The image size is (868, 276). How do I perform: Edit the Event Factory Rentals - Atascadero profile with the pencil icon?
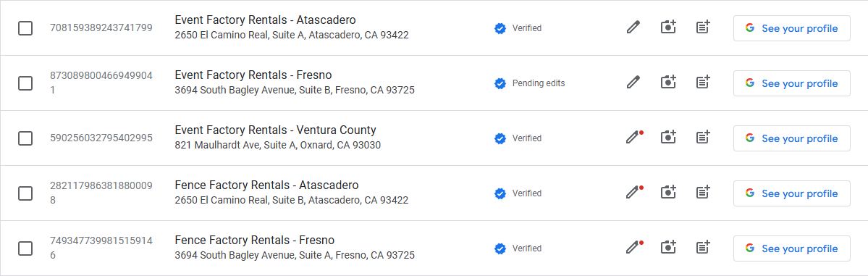pos(633,27)
